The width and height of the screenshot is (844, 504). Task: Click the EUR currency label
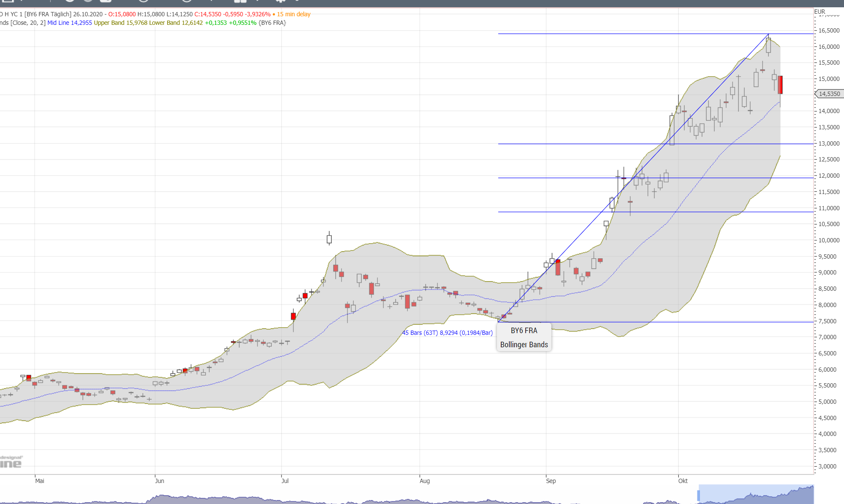(819, 12)
